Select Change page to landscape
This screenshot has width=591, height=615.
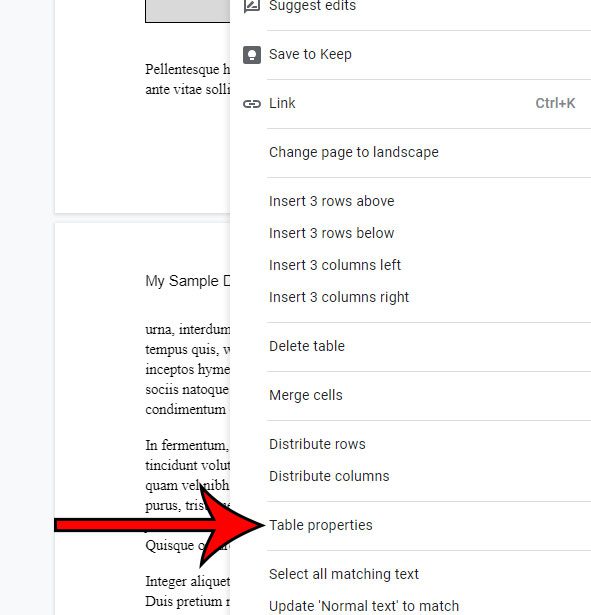pos(354,152)
